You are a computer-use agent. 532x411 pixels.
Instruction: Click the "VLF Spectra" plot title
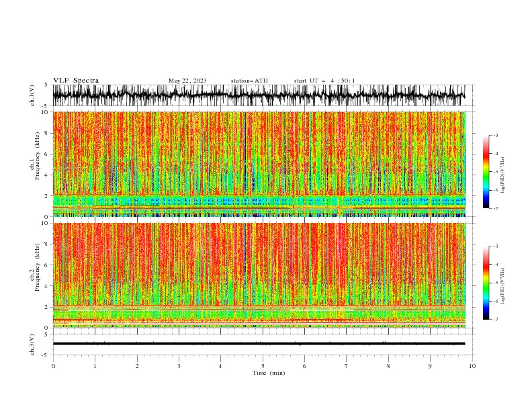click(x=76, y=81)
